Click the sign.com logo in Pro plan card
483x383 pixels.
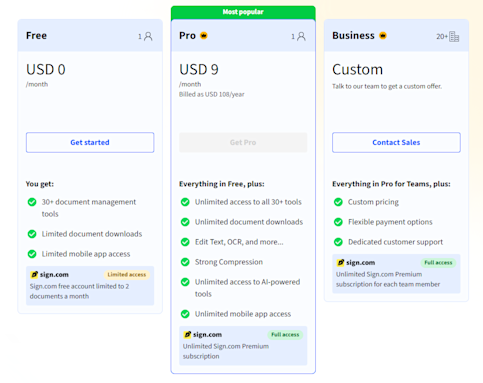(203, 335)
